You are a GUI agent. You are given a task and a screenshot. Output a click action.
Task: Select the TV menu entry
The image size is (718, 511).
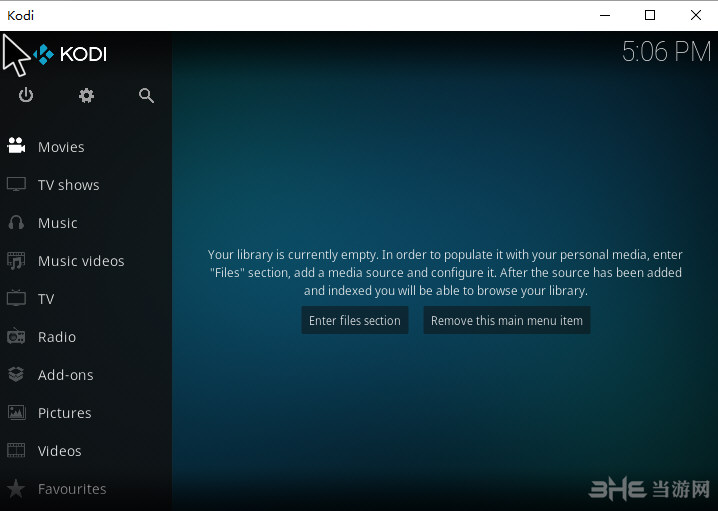coord(86,299)
